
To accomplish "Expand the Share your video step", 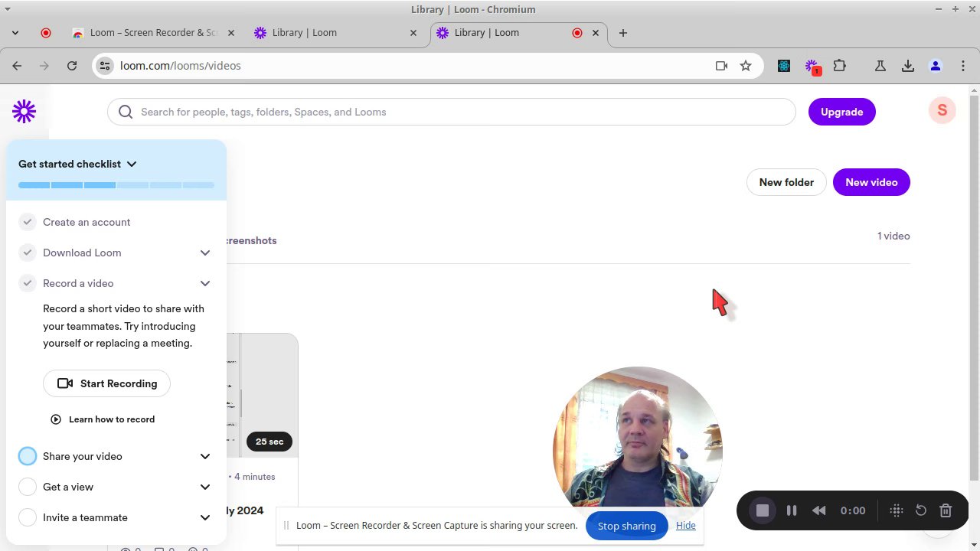I will click(x=205, y=456).
